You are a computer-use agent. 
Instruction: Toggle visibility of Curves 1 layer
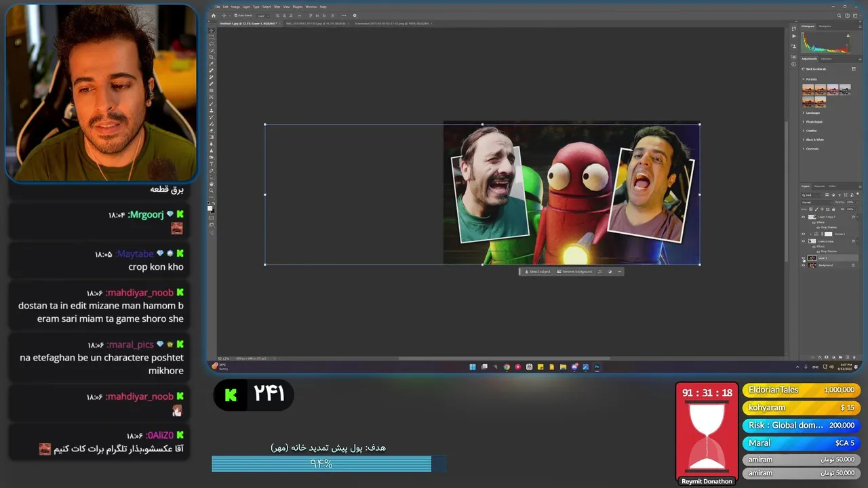click(804, 234)
